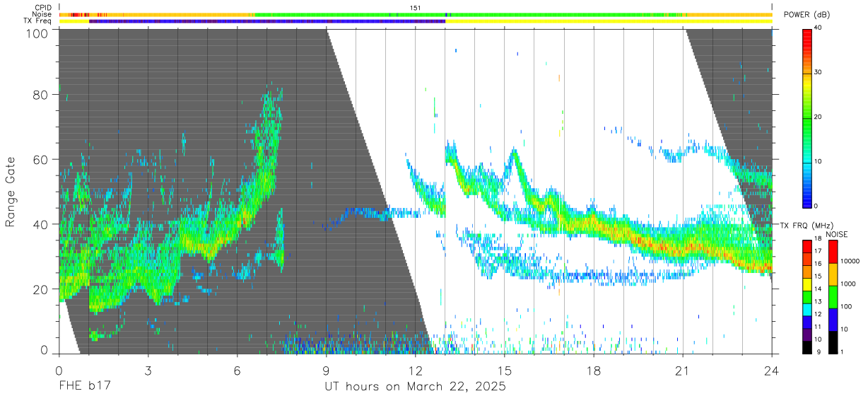Select the green noise legend swatch
This screenshot has width=868, height=401.
833,297
